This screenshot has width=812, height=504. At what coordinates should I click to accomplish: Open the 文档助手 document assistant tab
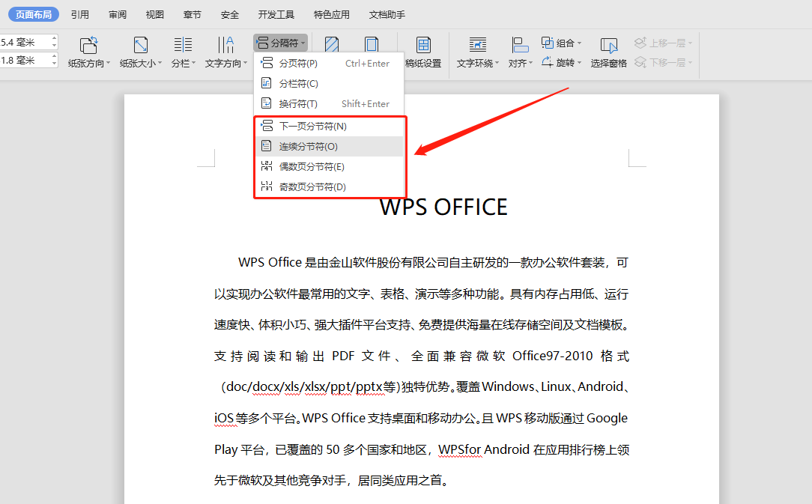(387, 14)
